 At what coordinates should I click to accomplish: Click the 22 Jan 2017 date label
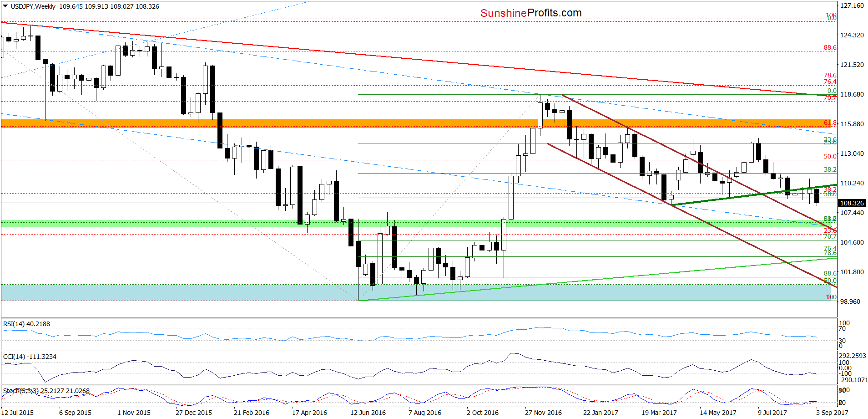[601, 413]
